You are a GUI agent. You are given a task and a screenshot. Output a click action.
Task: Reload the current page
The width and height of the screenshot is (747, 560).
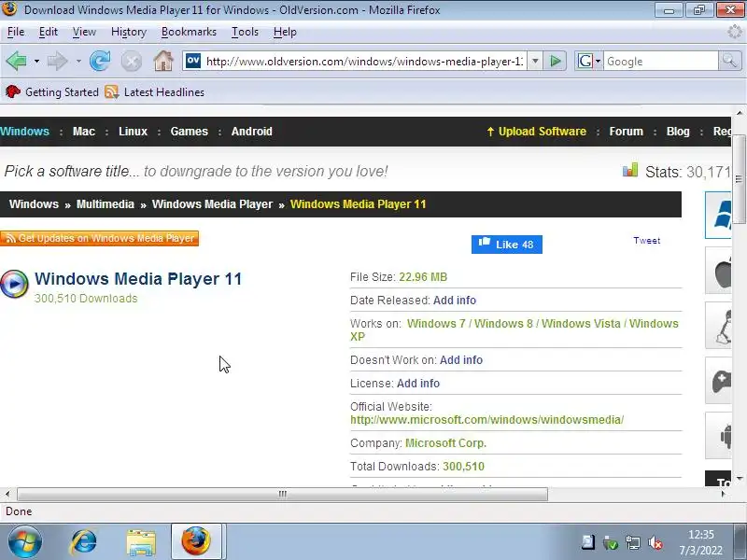point(100,61)
